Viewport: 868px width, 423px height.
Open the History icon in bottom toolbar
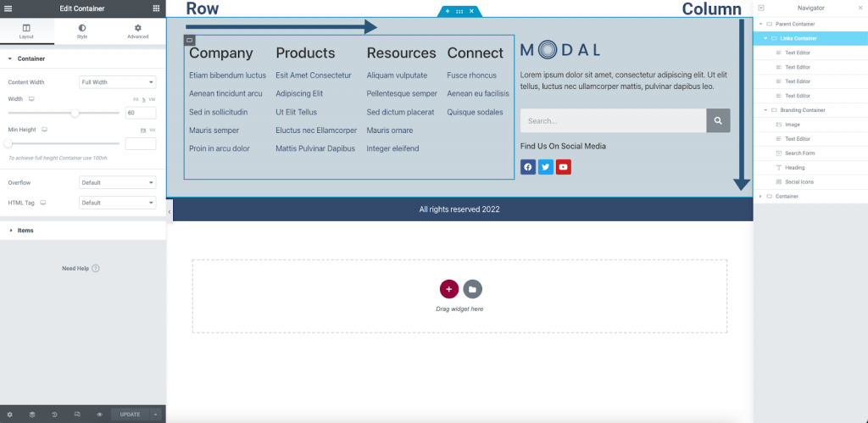[x=54, y=415]
